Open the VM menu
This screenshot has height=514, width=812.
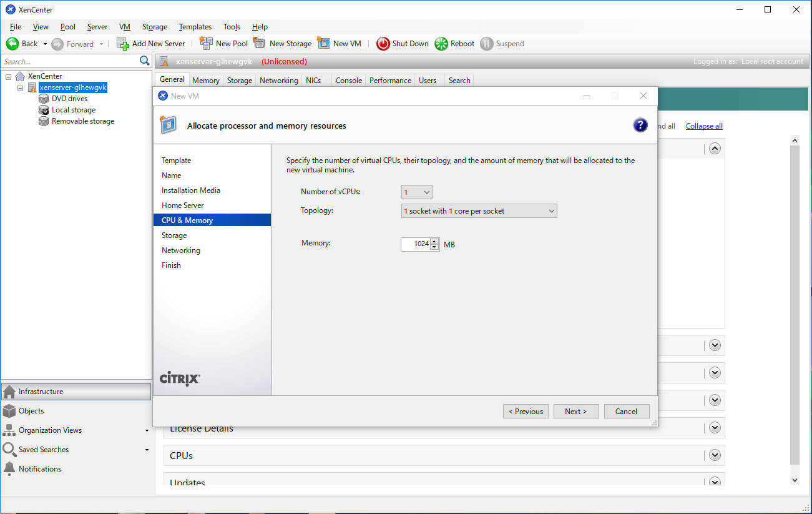pyautogui.click(x=125, y=27)
